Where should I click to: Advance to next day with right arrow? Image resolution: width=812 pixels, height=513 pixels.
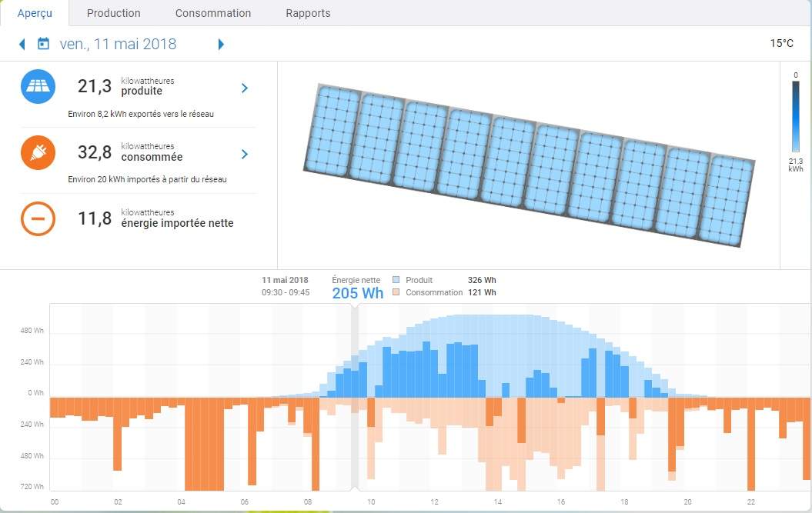coord(221,44)
